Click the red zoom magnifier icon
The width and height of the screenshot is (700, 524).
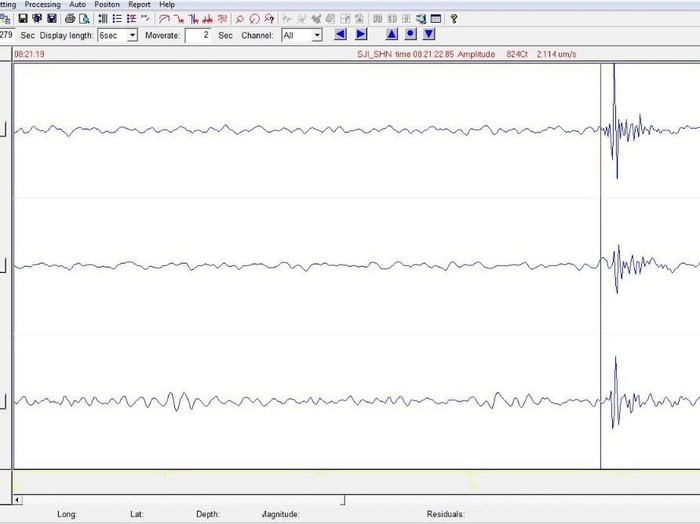240,19
